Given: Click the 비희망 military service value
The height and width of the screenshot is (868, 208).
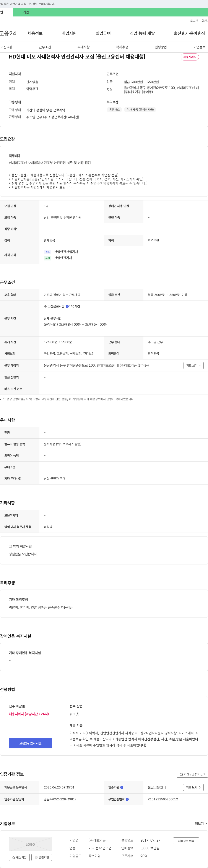Looking at the screenshot, I should click(48, 527).
